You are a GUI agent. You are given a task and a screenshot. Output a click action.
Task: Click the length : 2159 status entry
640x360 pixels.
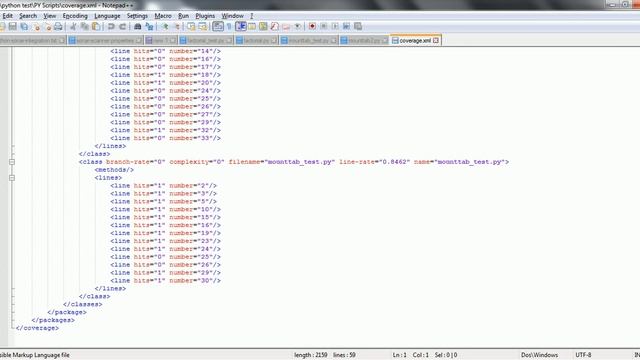(x=311, y=355)
